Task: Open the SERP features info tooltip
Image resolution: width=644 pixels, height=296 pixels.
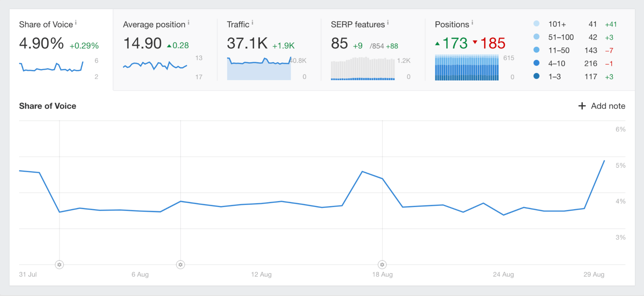Action: coord(388,22)
